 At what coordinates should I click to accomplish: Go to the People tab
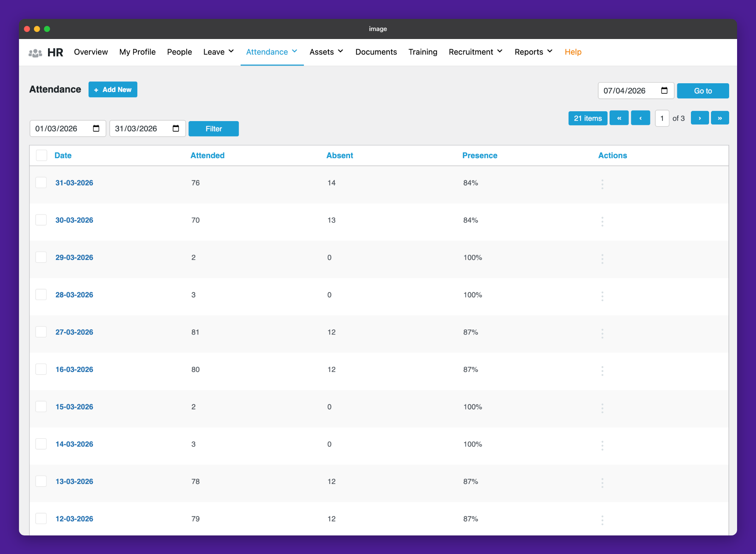click(179, 52)
